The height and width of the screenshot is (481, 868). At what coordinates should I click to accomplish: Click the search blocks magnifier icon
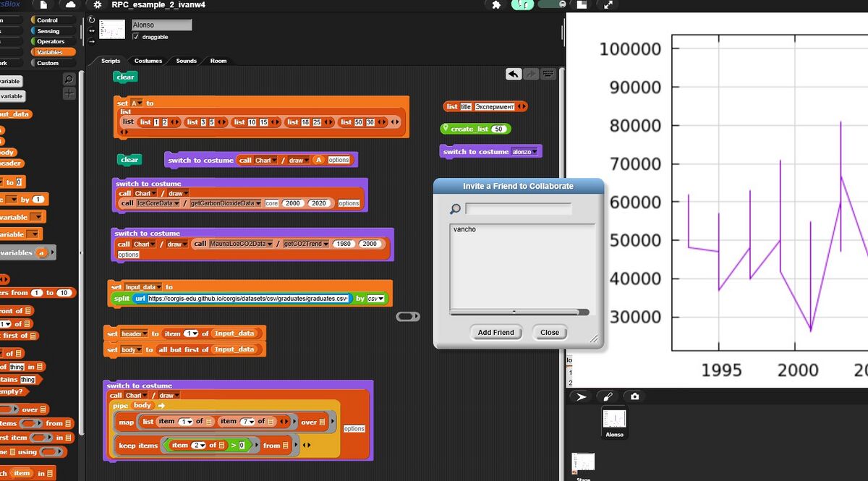(x=69, y=79)
